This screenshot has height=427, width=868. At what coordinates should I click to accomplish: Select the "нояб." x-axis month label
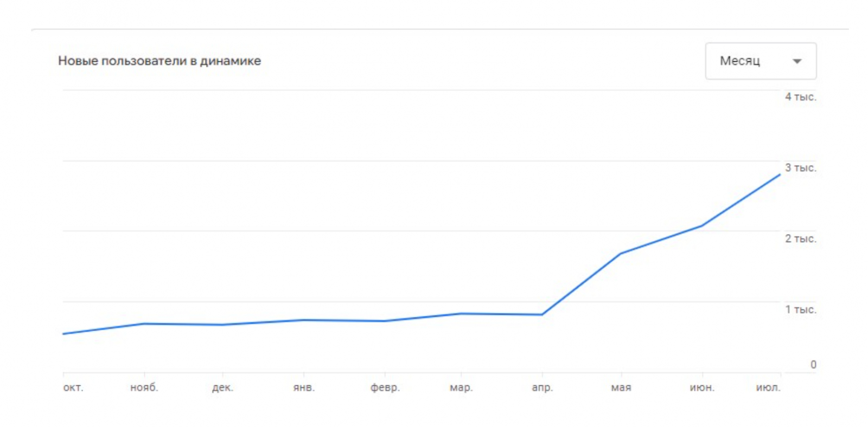tap(144, 387)
